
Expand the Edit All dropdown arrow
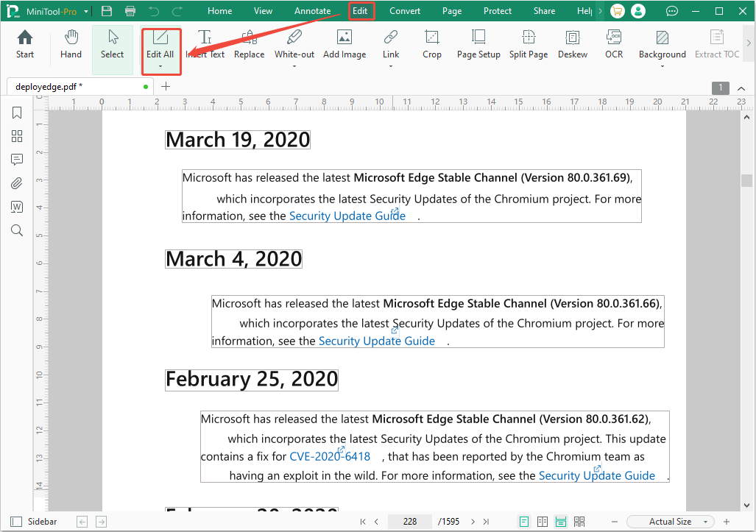160,66
